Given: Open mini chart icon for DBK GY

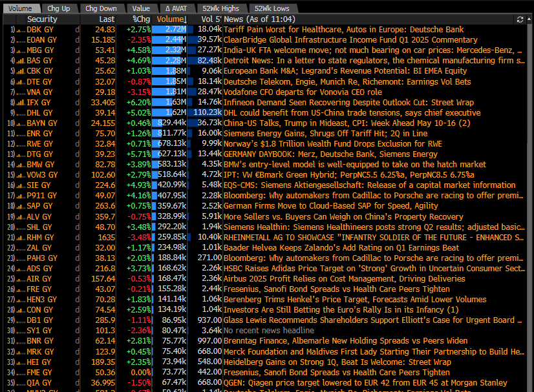Looking at the screenshot, I should tap(21, 30).
